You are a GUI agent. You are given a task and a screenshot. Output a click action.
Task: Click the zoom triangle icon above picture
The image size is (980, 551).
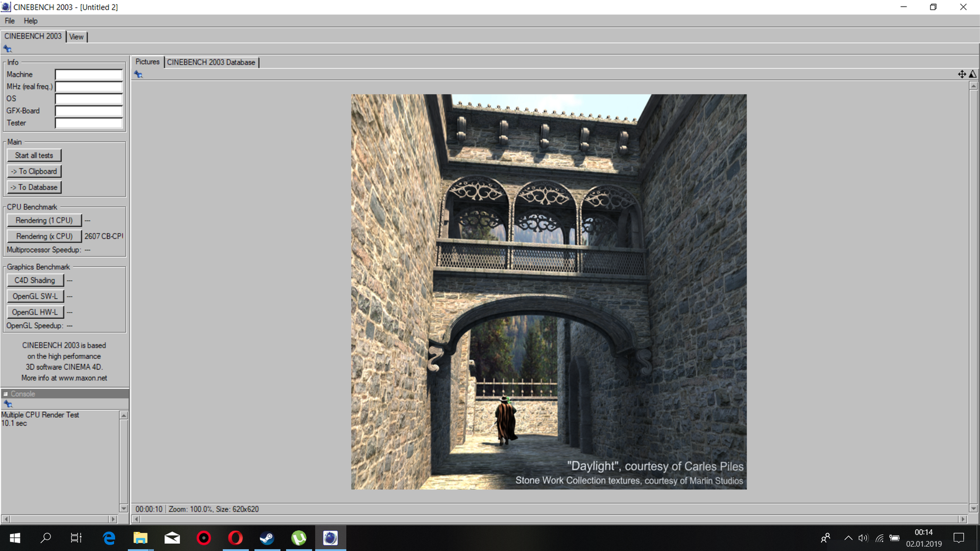(x=973, y=74)
